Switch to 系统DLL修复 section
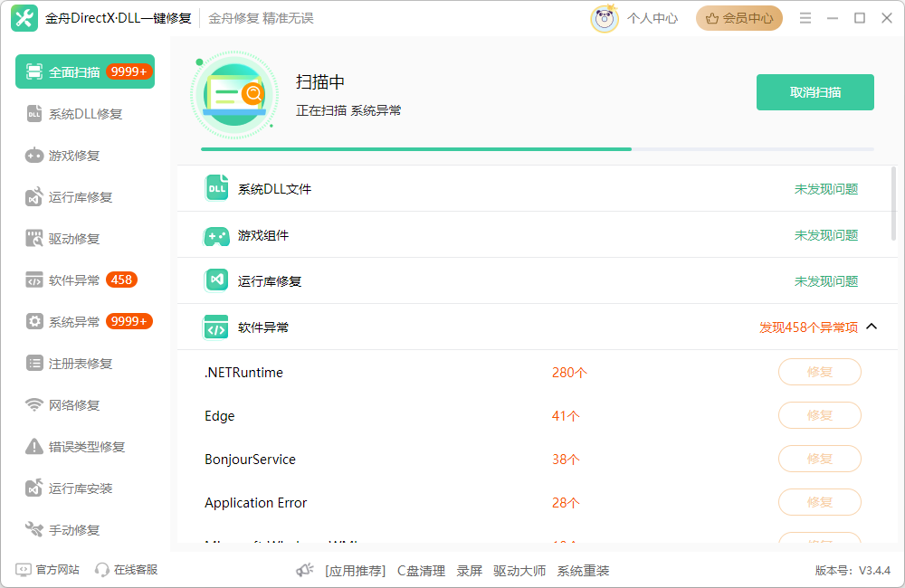 click(85, 114)
